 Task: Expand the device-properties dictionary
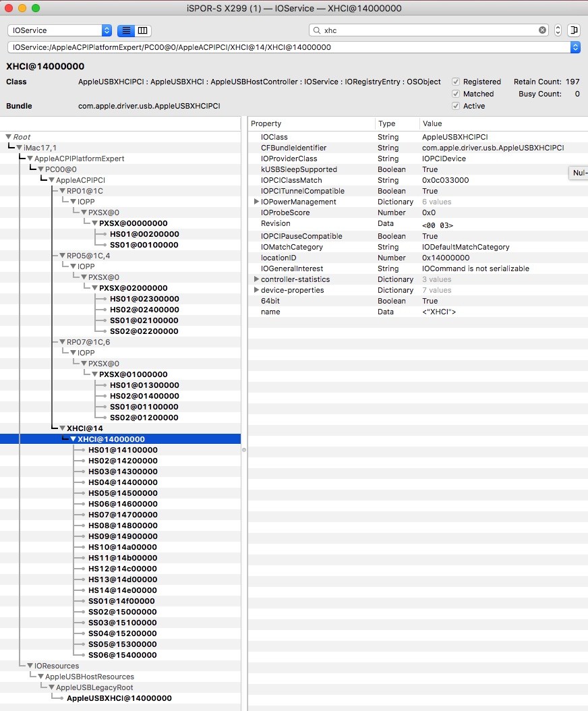click(x=256, y=290)
